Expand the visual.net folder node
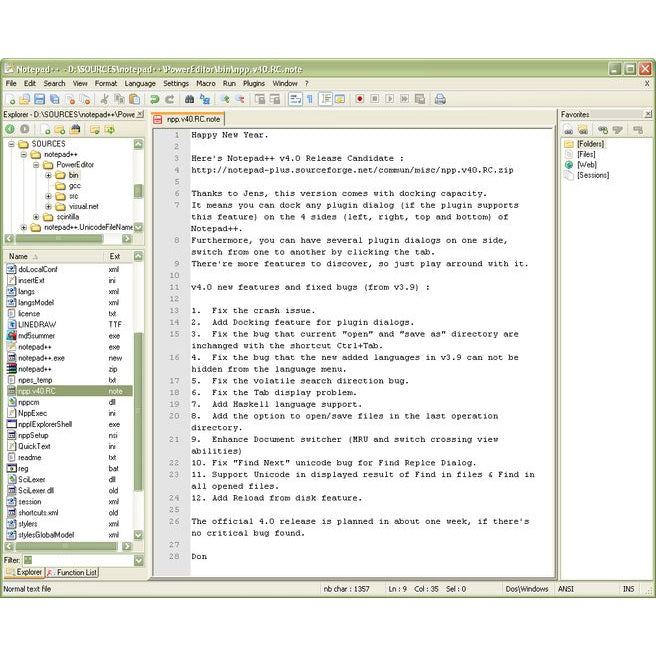656x656 pixels. pos(49,206)
